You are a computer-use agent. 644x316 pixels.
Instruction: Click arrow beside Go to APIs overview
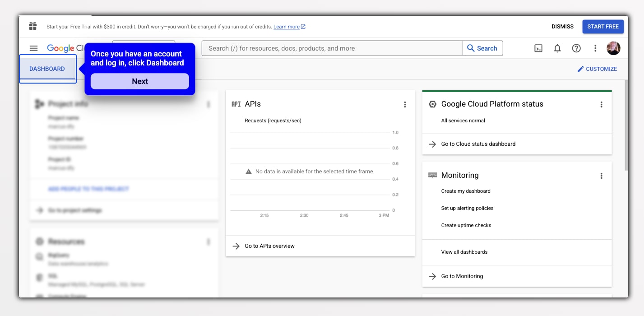coord(236,246)
